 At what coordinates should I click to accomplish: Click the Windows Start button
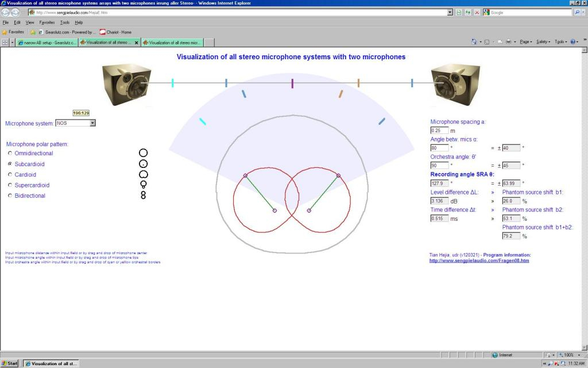(10, 363)
